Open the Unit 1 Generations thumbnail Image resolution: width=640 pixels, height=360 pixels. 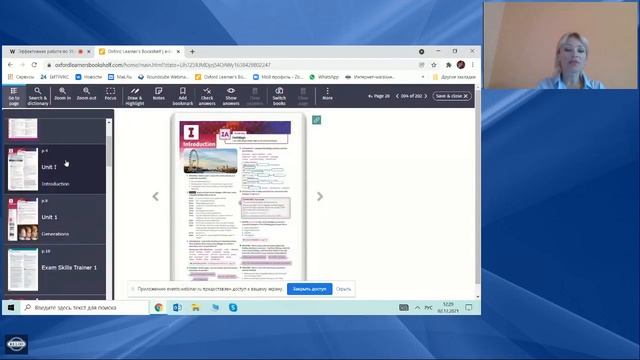(23, 219)
